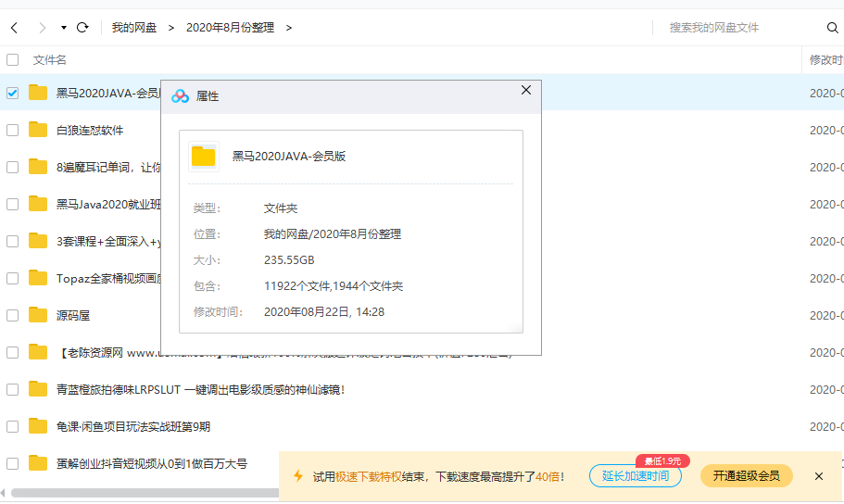Check the 龟课·闲鱼项目 checkbox
The width and height of the screenshot is (844, 504).
coord(12,426)
